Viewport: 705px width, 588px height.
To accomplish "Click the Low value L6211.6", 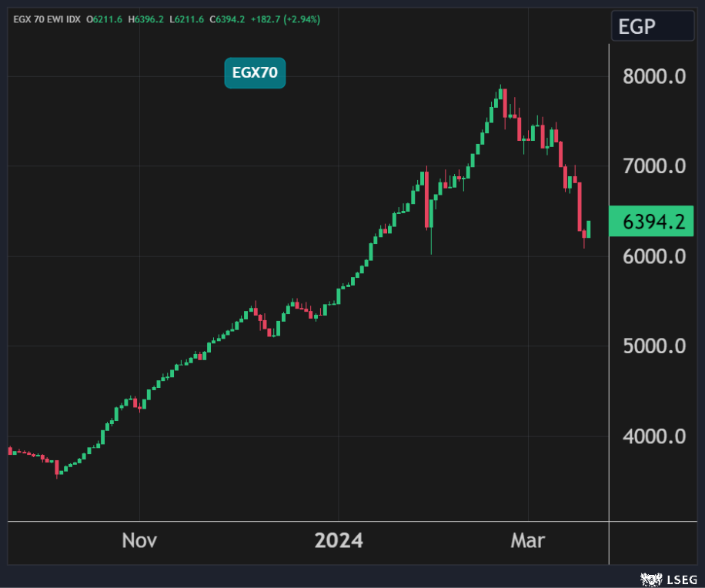I will click(187, 18).
